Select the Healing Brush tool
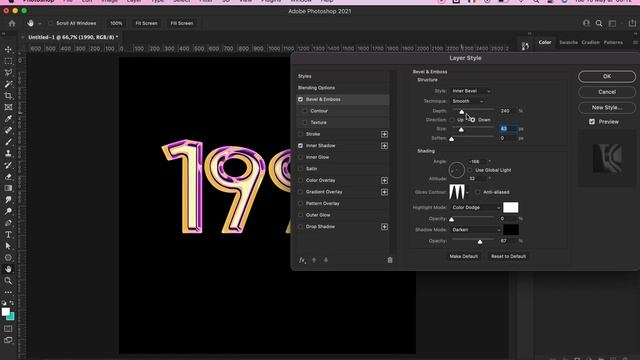Image resolution: width=640 pixels, height=360 pixels. (8, 130)
